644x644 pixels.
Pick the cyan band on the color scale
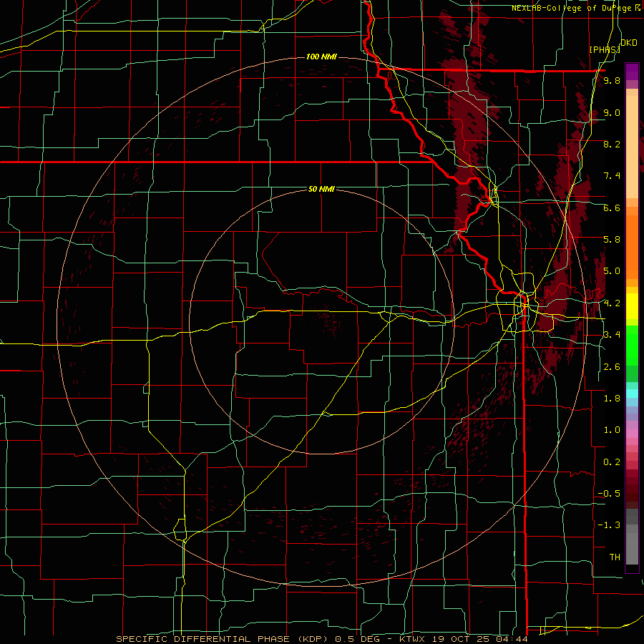tap(632, 393)
